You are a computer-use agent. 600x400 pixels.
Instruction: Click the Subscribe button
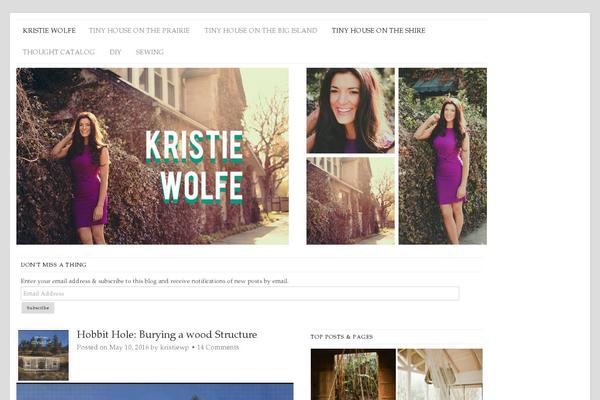(38, 308)
